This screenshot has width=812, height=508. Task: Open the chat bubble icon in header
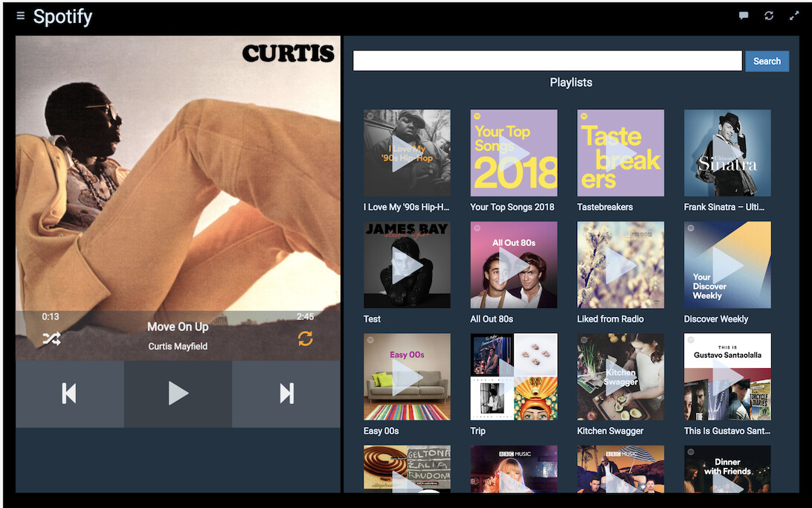pyautogui.click(x=744, y=16)
